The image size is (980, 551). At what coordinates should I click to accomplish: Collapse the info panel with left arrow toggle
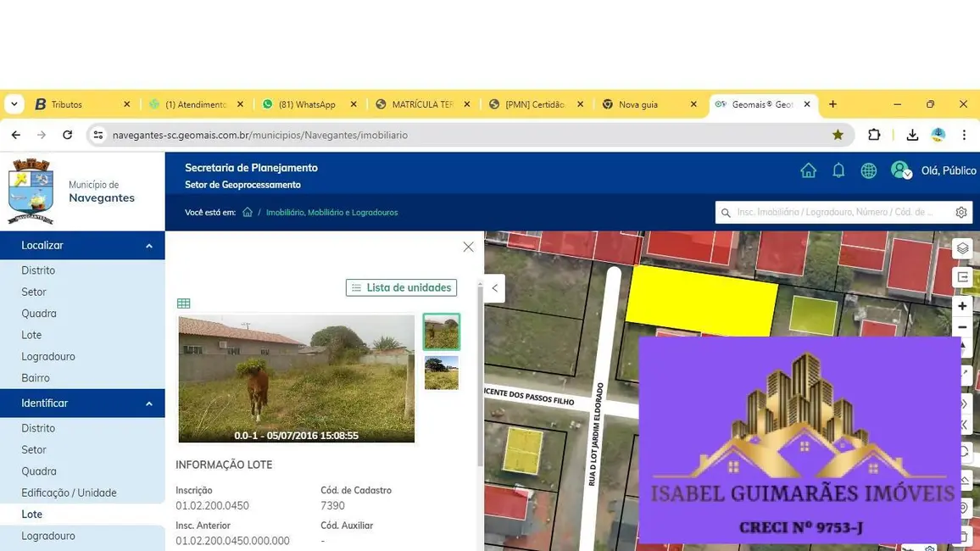tap(494, 287)
